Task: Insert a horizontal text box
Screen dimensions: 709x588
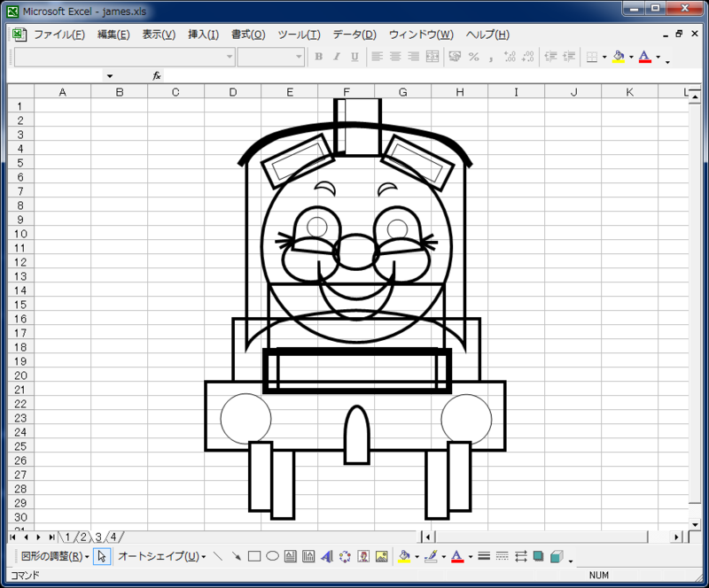Action: pos(291,556)
